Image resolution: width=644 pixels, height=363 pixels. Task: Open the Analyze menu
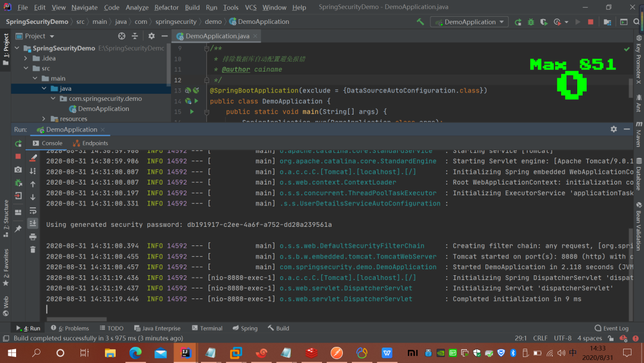click(x=137, y=7)
